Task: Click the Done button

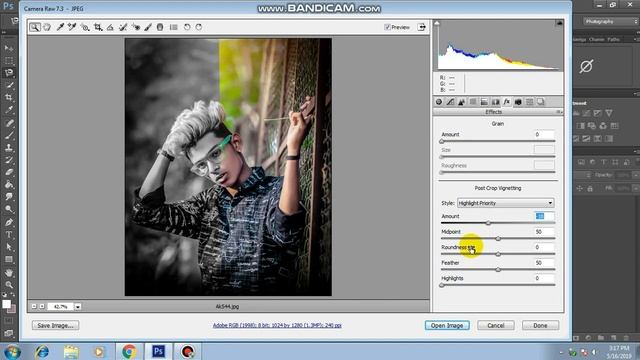Action: pyautogui.click(x=540, y=325)
